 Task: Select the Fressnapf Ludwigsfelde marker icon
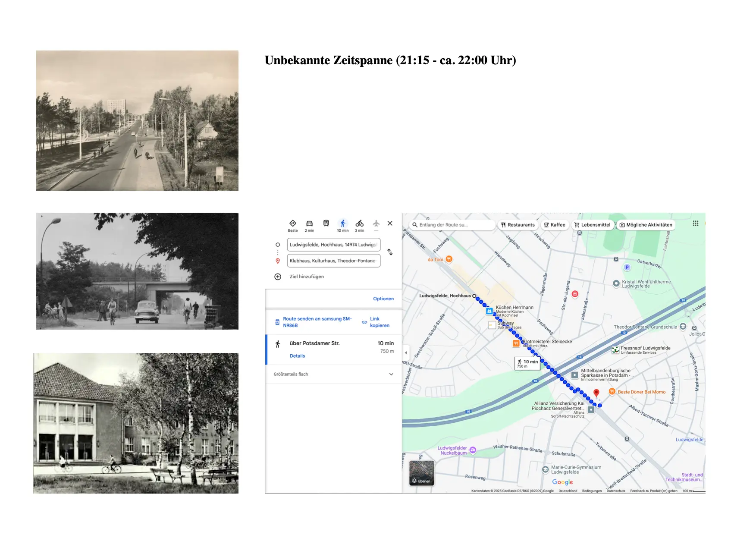point(615,350)
